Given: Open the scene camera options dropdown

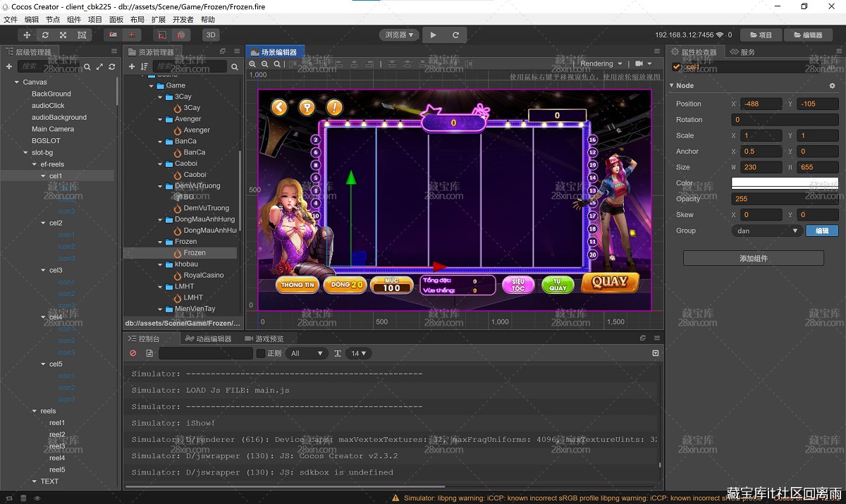Looking at the screenshot, I should click(x=644, y=63).
